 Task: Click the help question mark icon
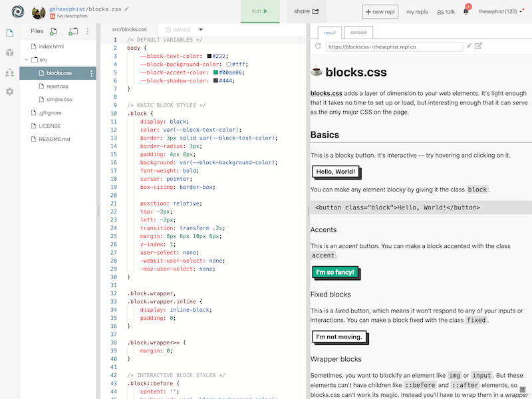(x=523, y=390)
